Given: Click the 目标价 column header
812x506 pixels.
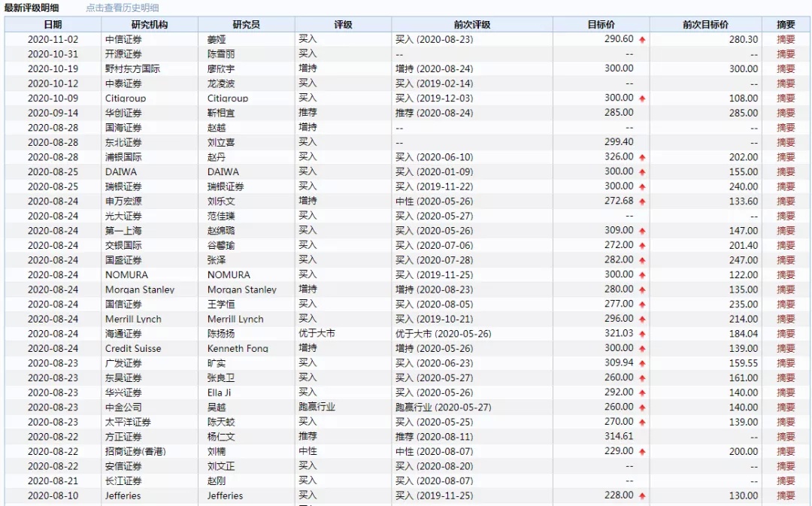Looking at the screenshot, I should coord(601,24).
